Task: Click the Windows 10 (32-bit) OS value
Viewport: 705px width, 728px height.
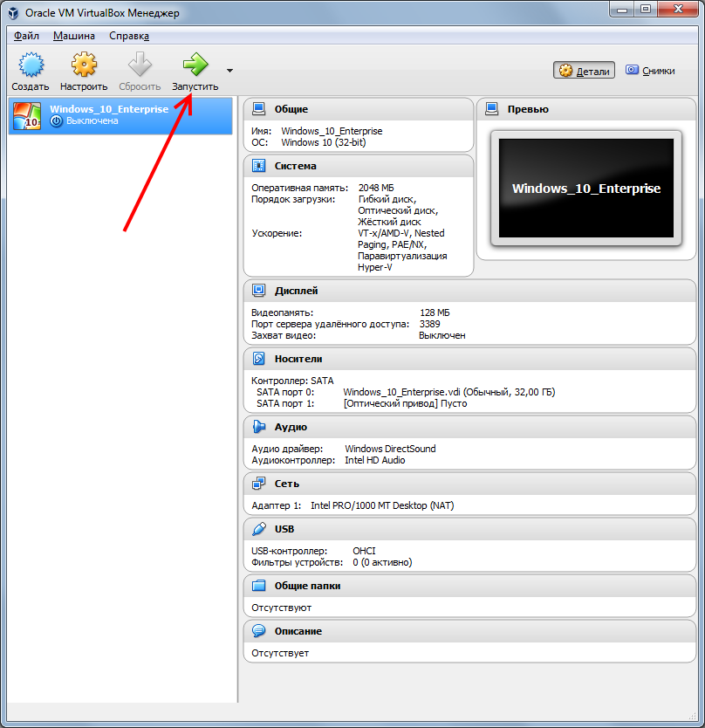Action: (x=324, y=142)
